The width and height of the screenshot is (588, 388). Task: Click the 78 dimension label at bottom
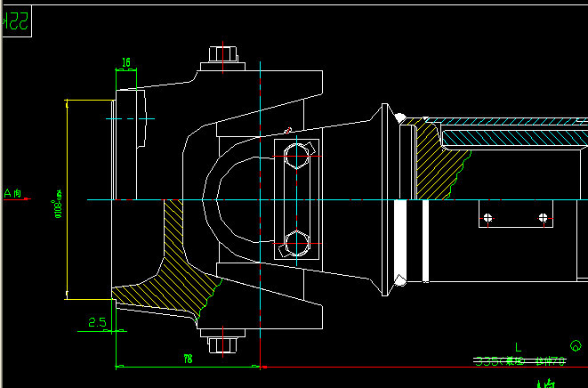[x=188, y=358]
